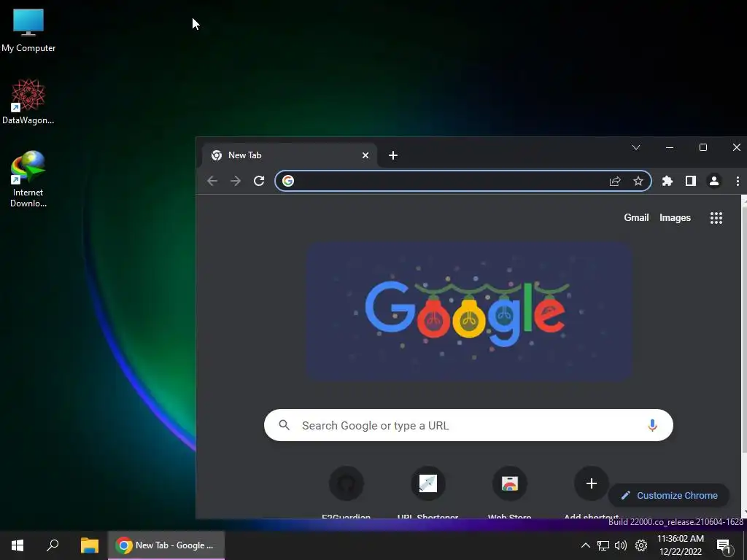Viewport: 747px width, 560px height.
Task: Click the holiday Google doodle
Action: [469, 311]
